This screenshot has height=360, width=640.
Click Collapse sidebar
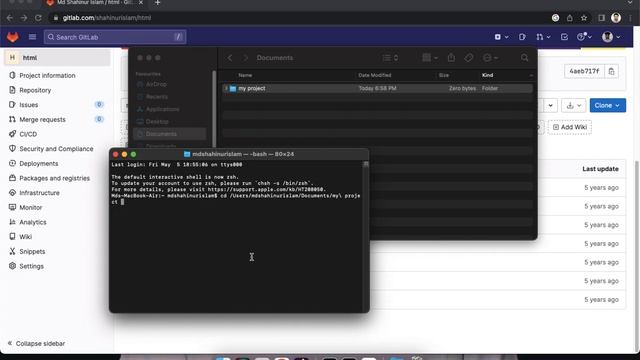pos(36,344)
